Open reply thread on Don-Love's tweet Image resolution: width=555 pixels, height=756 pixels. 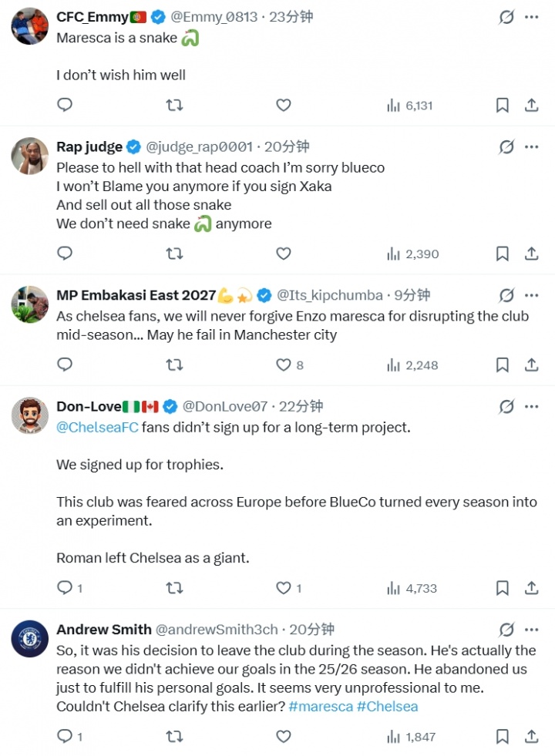(x=70, y=588)
